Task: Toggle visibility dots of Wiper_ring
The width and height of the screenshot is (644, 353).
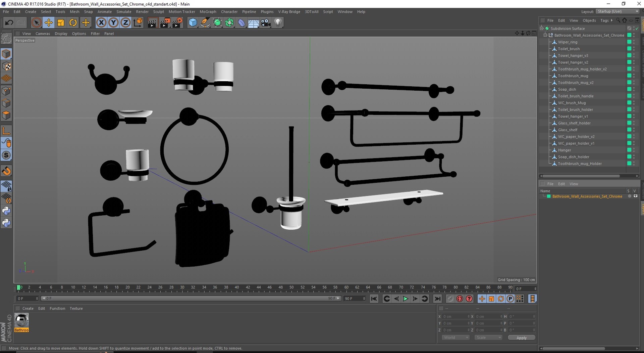Action: [634, 42]
